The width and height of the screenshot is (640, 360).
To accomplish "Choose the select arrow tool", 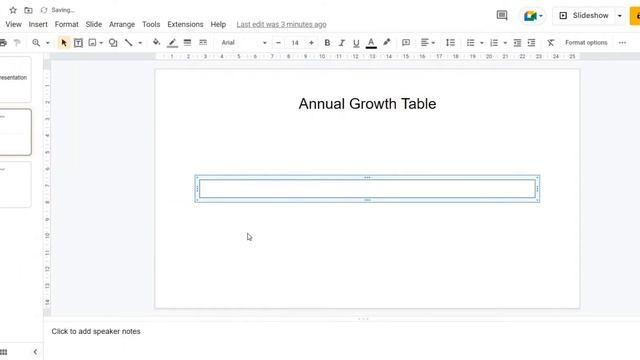I will click(x=64, y=42).
